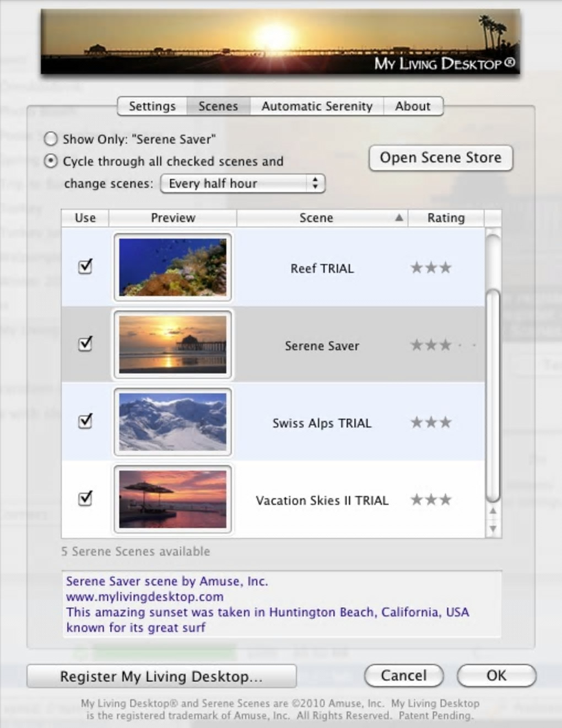562x728 pixels.
Task: Switch to the Settings tab
Action: [152, 106]
